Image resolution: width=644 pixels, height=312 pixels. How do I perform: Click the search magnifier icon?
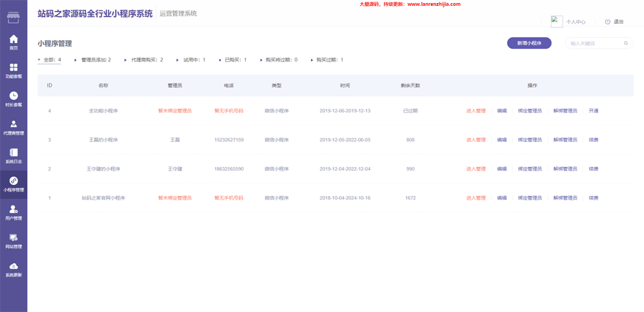(x=626, y=43)
